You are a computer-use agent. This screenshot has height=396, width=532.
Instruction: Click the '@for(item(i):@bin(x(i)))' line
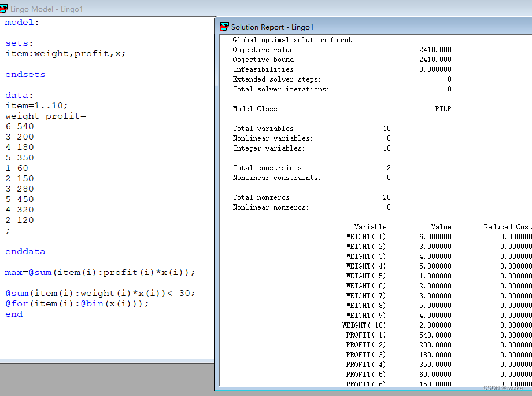(77, 303)
